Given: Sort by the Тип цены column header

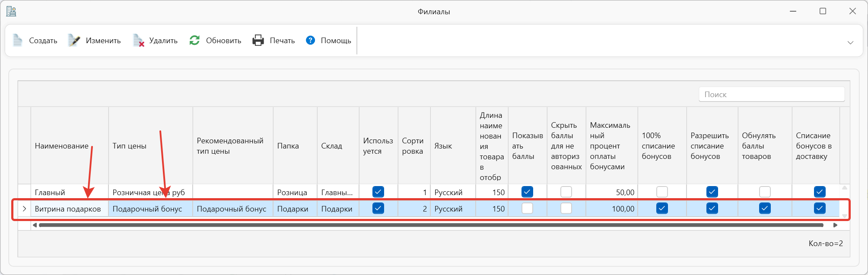Looking at the screenshot, I should [130, 146].
